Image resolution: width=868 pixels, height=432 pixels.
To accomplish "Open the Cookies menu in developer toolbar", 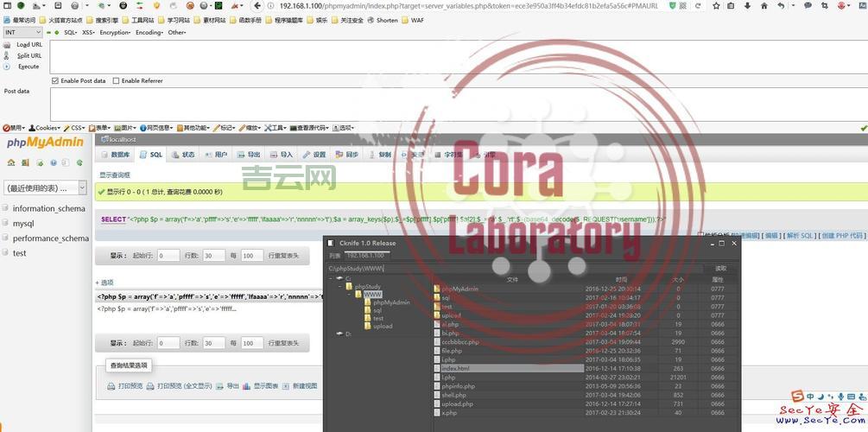I will click(44, 128).
